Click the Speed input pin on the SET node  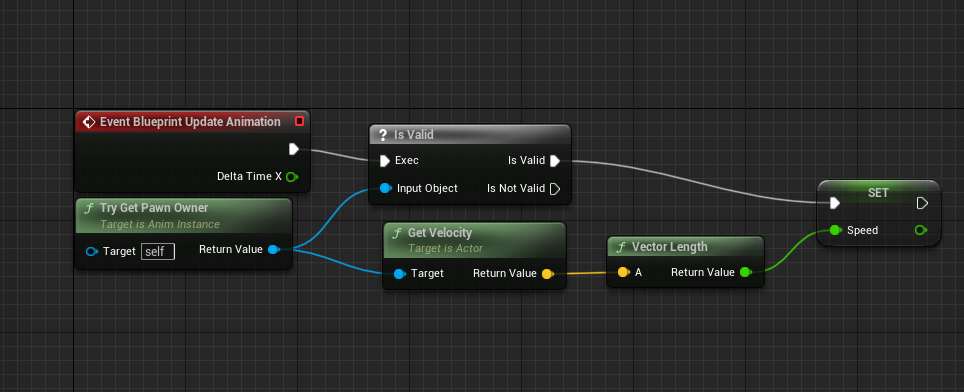[835, 230]
